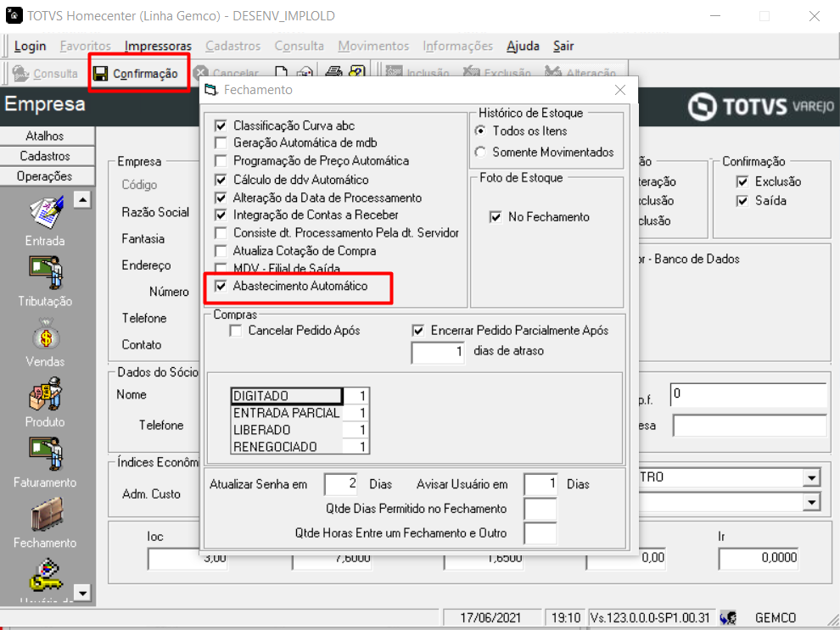
Task: Open the Cadastros menu in menu bar
Action: pos(233,46)
